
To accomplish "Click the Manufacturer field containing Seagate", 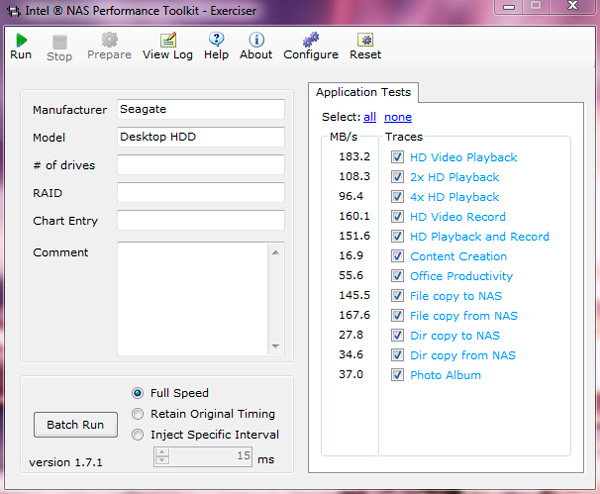I will [201, 109].
